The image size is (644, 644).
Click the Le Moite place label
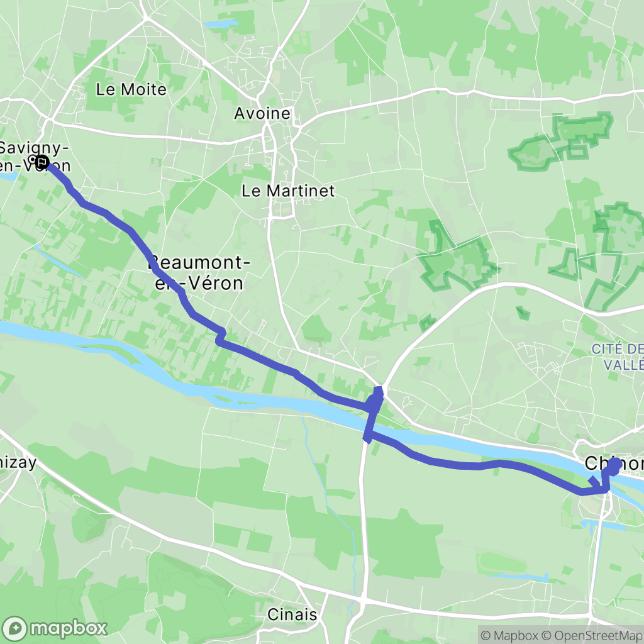[131, 89]
